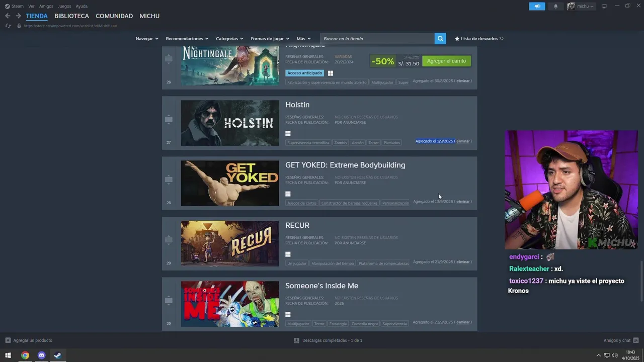Open the Someone's Inside Me thumbnail

(x=230, y=304)
